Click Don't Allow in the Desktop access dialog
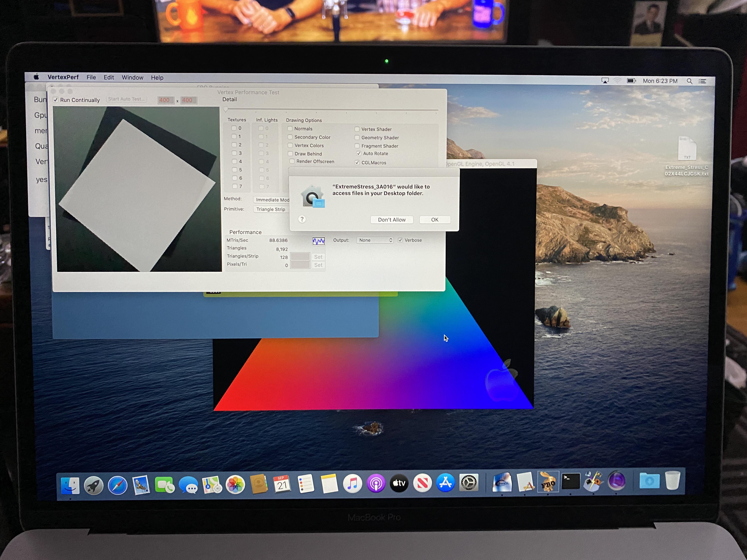The height and width of the screenshot is (560, 747). point(392,219)
